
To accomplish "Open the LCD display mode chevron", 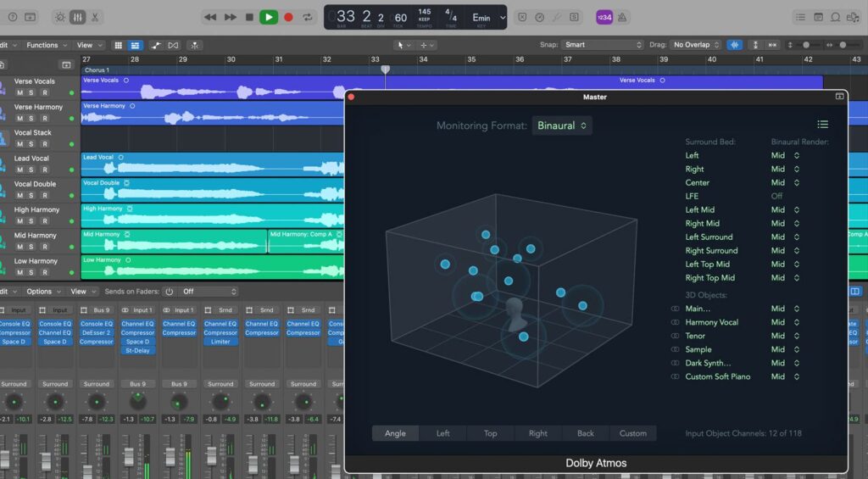I will pos(503,17).
